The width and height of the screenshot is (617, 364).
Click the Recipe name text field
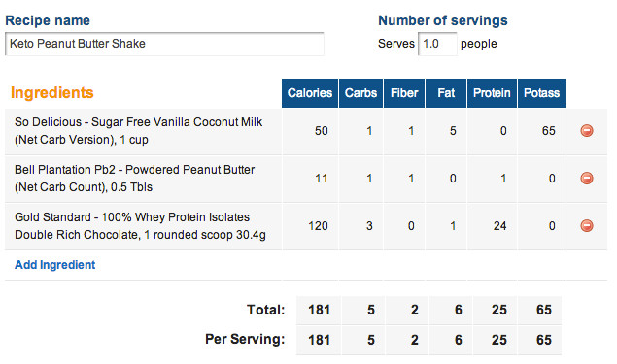[164, 44]
